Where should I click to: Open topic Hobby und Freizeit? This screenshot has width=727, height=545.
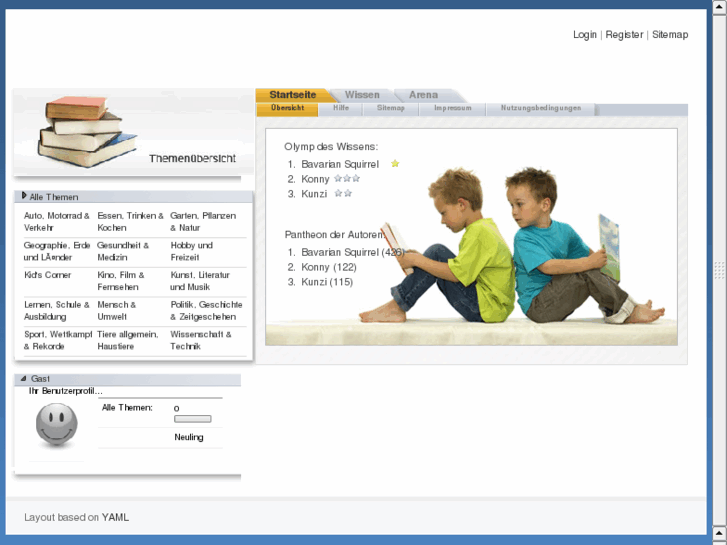click(191, 251)
